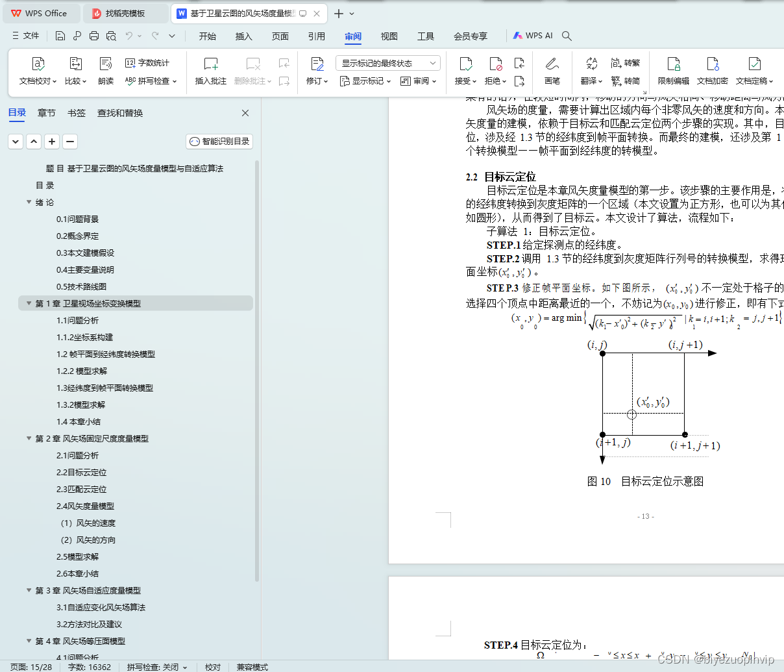The height and width of the screenshot is (672, 784).
Task: Switch to the 页面 ribbon tab
Action: click(x=280, y=36)
